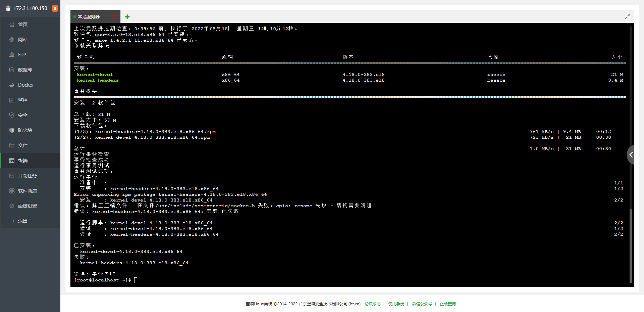Open the 微信公众号 footer link
The height and width of the screenshot is (312, 644).
422,304
